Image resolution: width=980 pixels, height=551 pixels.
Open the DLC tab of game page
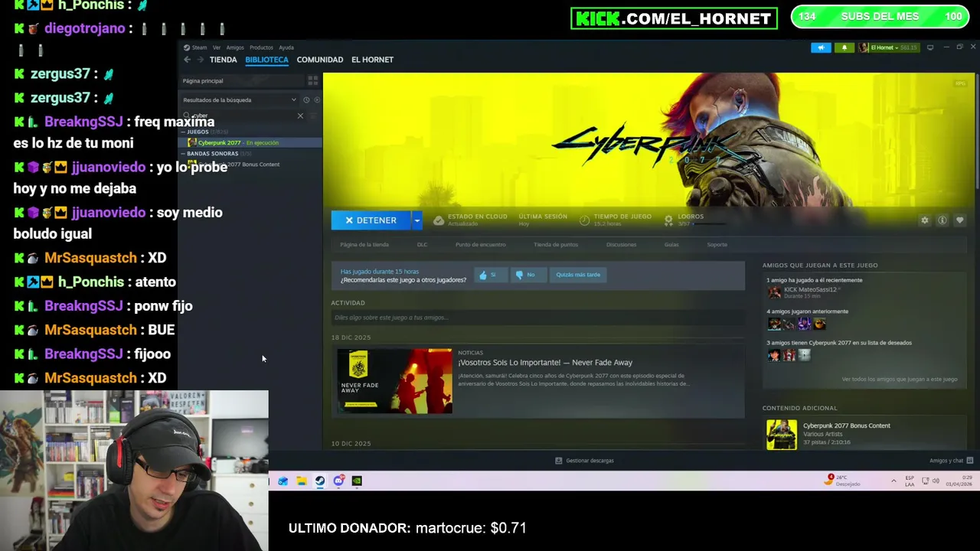pyautogui.click(x=422, y=245)
